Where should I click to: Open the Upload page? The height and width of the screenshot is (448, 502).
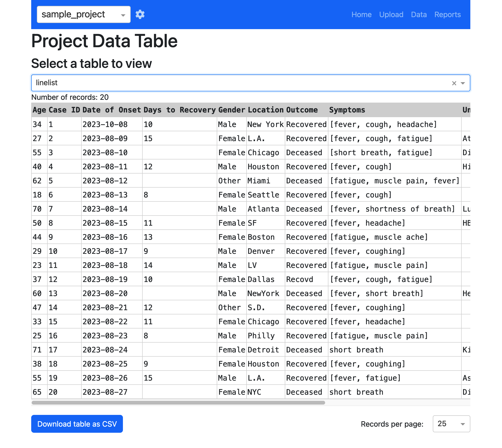(x=391, y=15)
